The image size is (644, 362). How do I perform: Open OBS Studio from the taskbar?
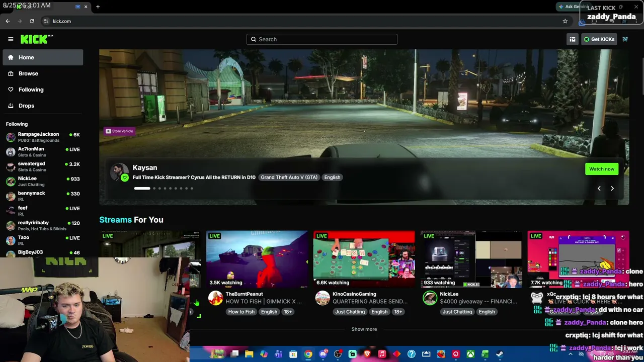[x=338, y=354]
